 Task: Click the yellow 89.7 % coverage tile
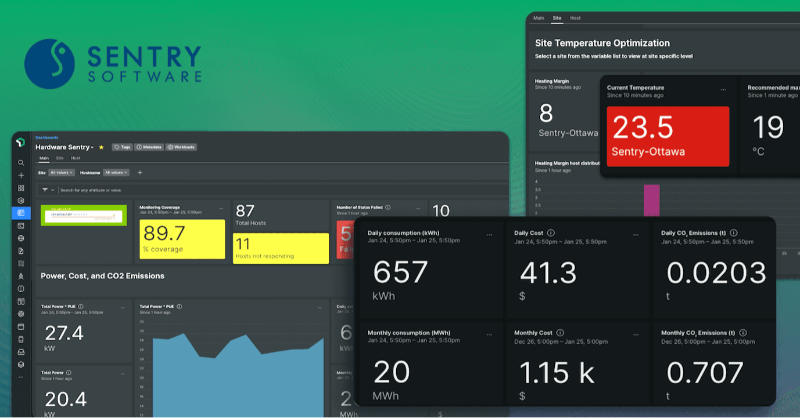click(182, 239)
